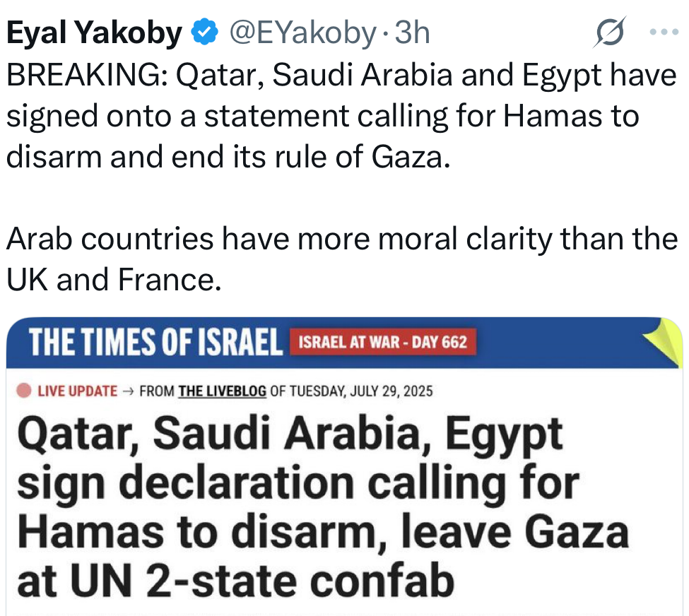
Task: Click the LIVE UPDATE label
Action: pos(78,391)
